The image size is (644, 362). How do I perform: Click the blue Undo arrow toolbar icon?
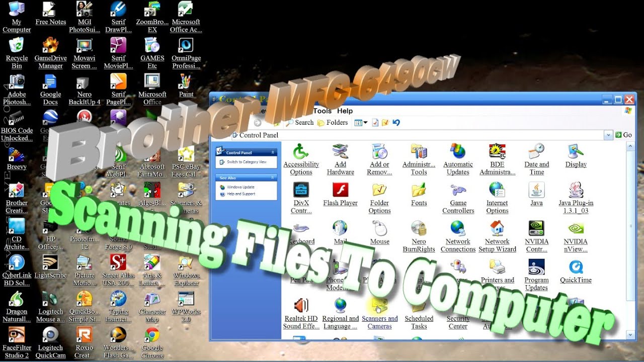coord(396,123)
